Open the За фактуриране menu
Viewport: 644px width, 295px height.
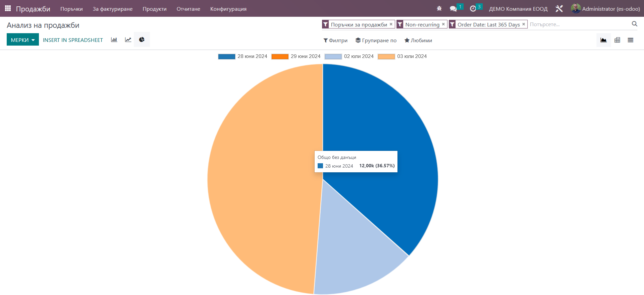[113, 9]
